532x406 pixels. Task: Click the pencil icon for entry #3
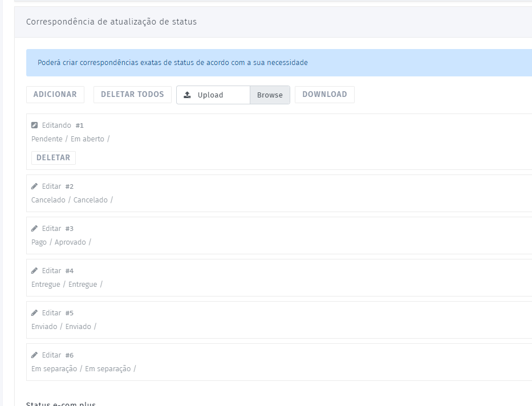coord(34,229)
